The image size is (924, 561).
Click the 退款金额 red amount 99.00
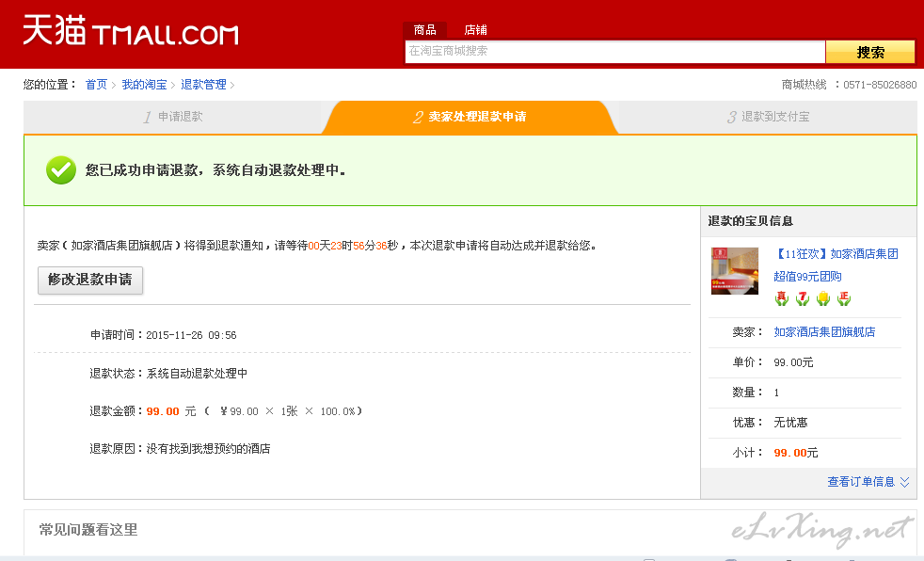pyautogui.click(x=163, y=411)
